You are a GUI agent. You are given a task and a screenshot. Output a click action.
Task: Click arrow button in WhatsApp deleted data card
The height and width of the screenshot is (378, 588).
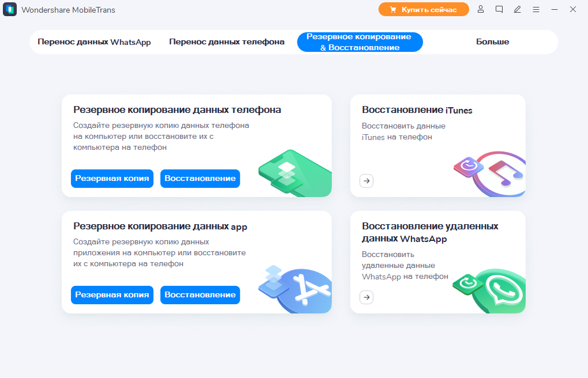(367, 297)
